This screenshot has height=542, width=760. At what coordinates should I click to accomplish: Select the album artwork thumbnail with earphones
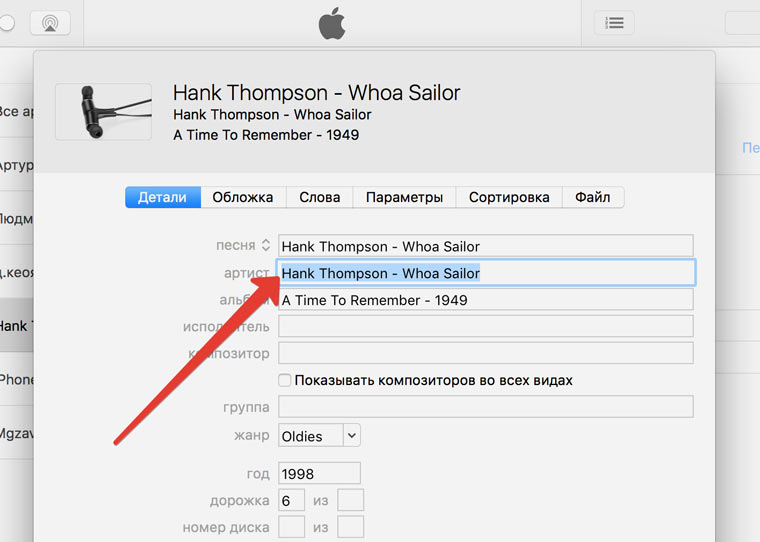click(x=103, y=112)
